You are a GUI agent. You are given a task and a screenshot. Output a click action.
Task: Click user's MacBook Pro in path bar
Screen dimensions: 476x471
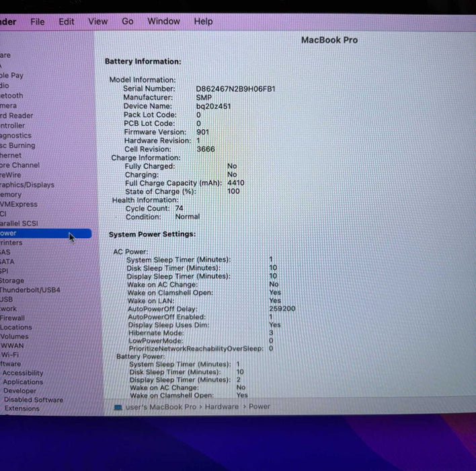click(161, 407)
